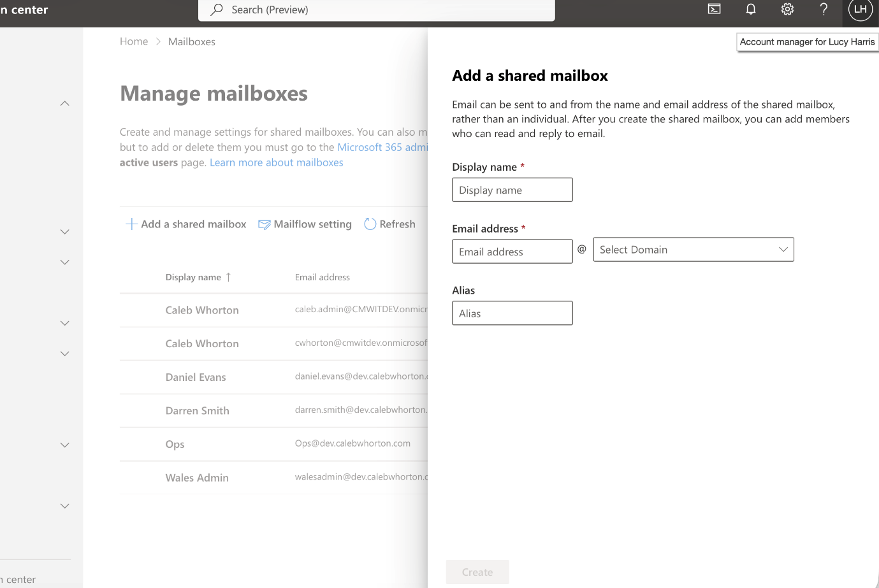This screenshot has width=879, height=588.
Task: Open the Mailboxes breadcrumb
Action: (192, 41)
